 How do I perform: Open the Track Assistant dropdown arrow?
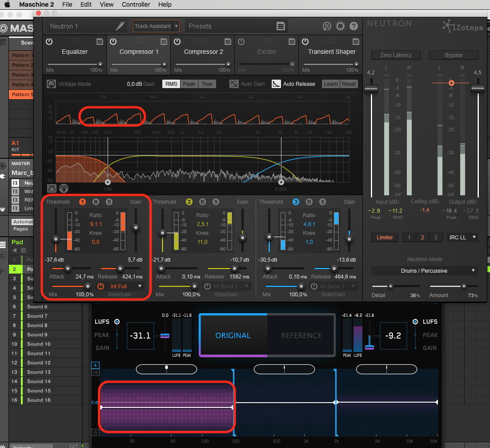177,26
